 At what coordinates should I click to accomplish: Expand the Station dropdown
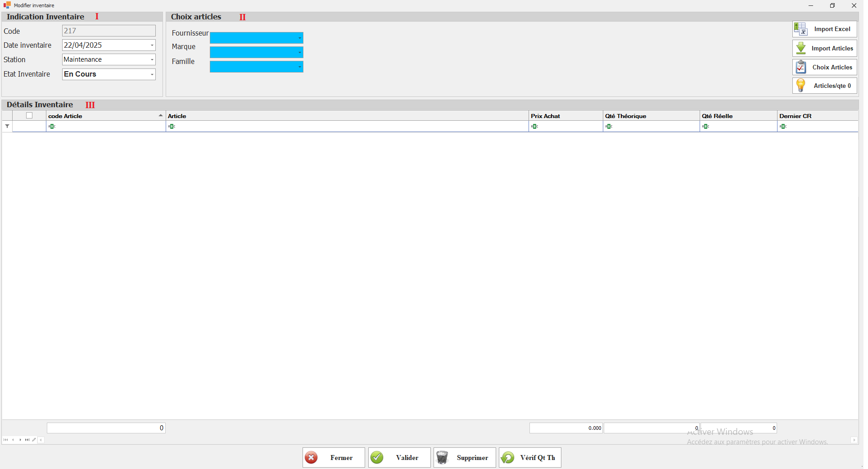(x=152, y=60)
